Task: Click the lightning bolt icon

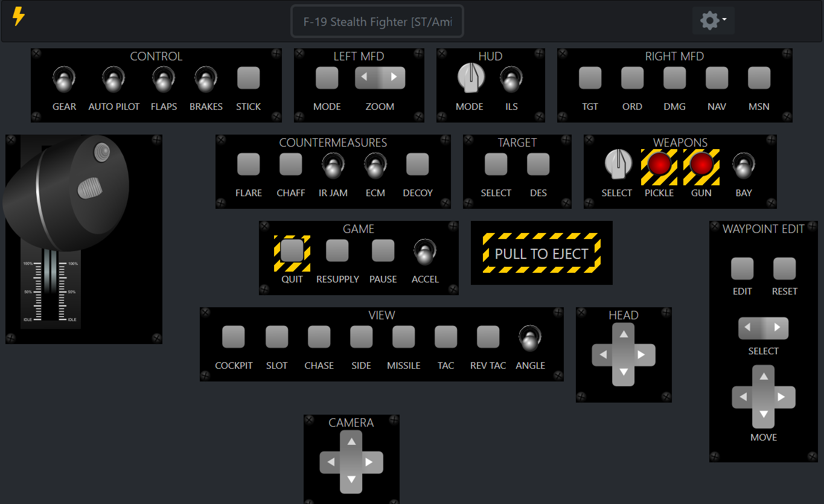Action: [19, 16]
